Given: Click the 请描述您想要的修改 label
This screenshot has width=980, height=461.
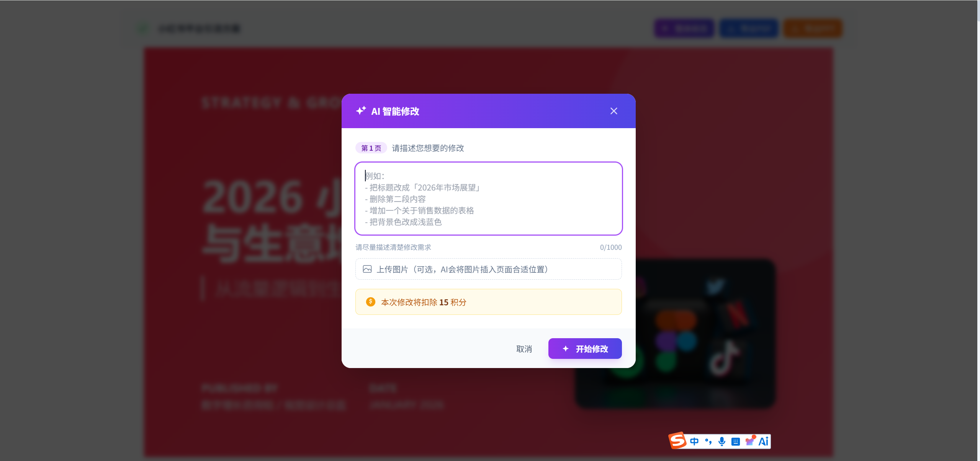Looking at the screenshot, I should (428, 148).
